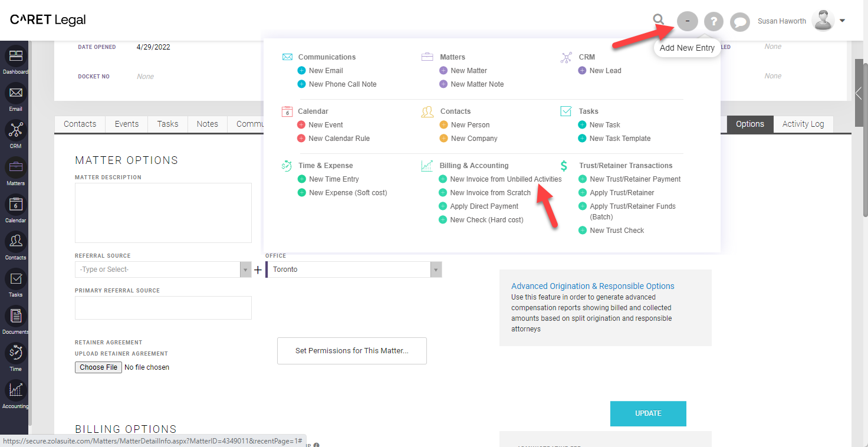Click the Docket No None value
This screenshot has height=447, width=868.
click(x=145, y=77)
